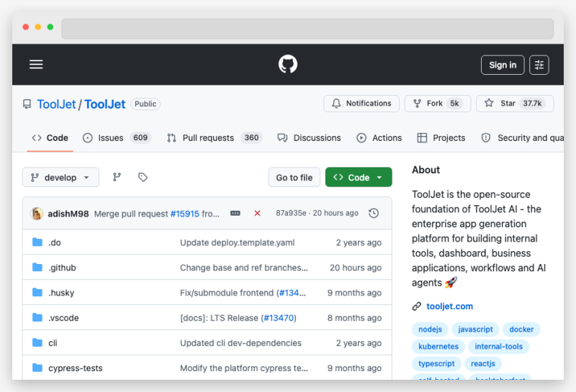Open the green Code dropdown
576x392 pixels.
click(359, 178)
